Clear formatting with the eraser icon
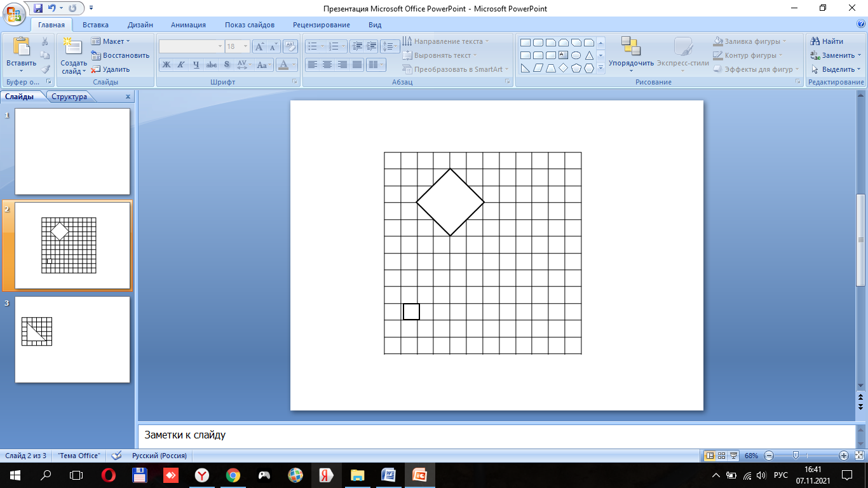The width and height of the screenshot is (868, 488). [x=290, y=46]
